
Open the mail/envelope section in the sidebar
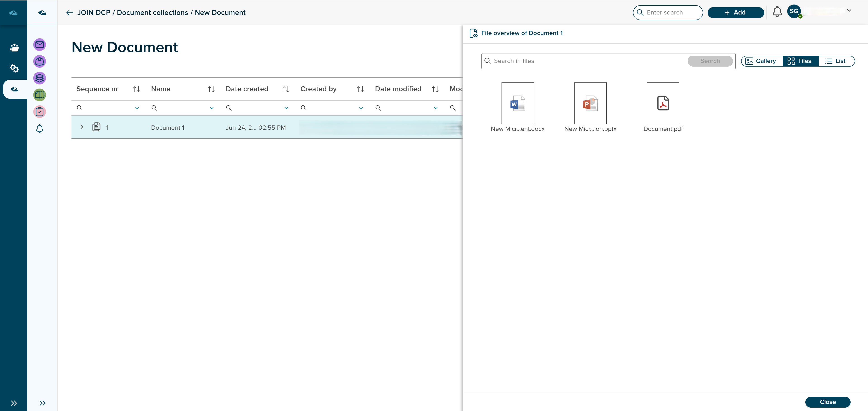point(39,45)
